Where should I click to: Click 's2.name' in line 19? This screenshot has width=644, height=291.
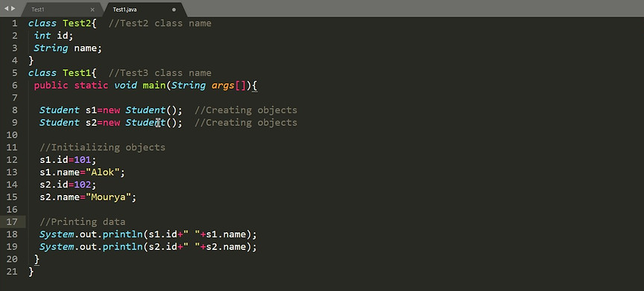point(226,246)
